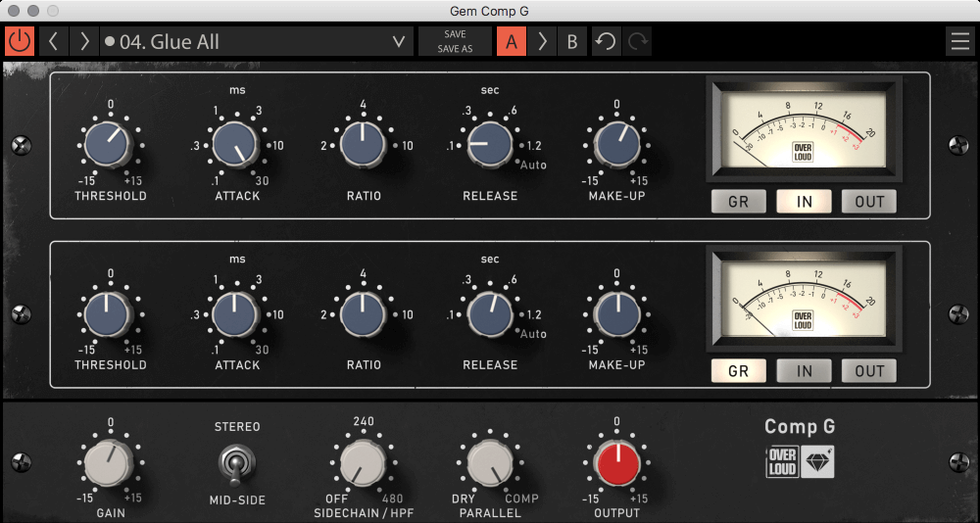Image resolution: width=980 pixels, height=523 pixels.
Task: Open the hamburger menu icon
Action: [960, 42]
